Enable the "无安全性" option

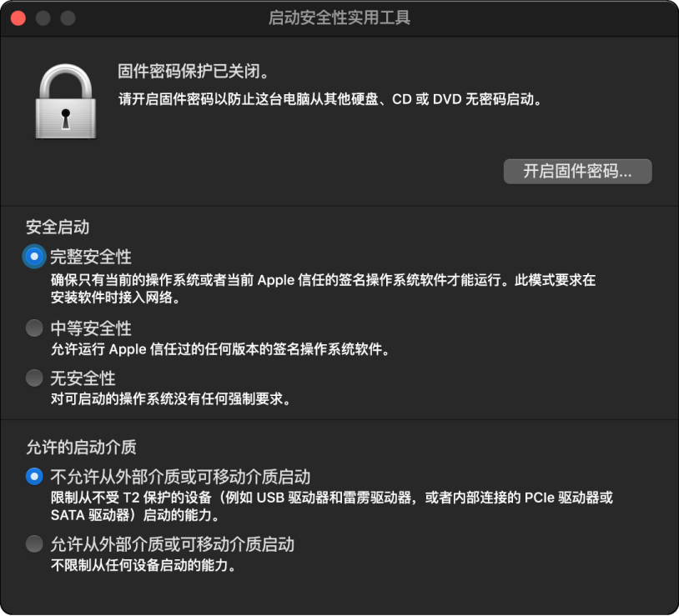click(33, 378)
